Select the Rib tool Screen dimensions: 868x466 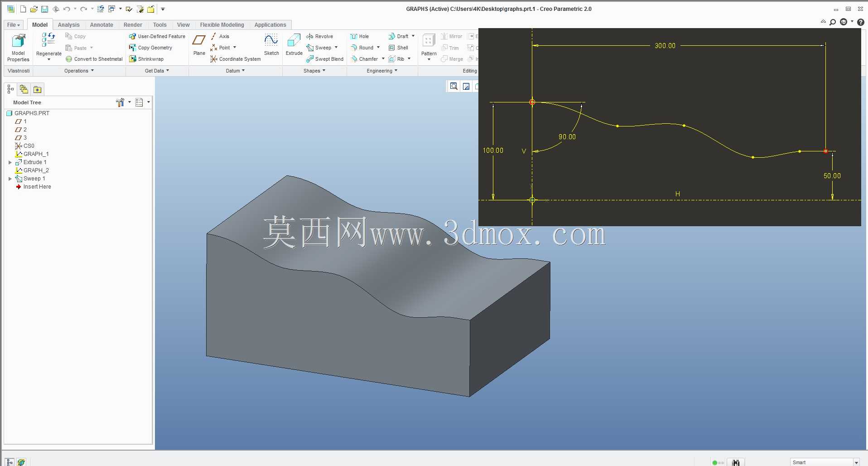point(396,59)
